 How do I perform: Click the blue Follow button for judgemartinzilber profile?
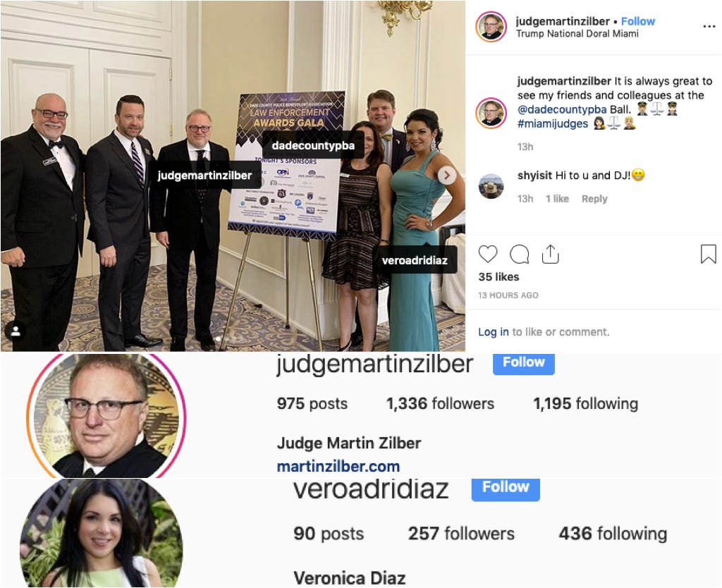[x=524, y=363]
